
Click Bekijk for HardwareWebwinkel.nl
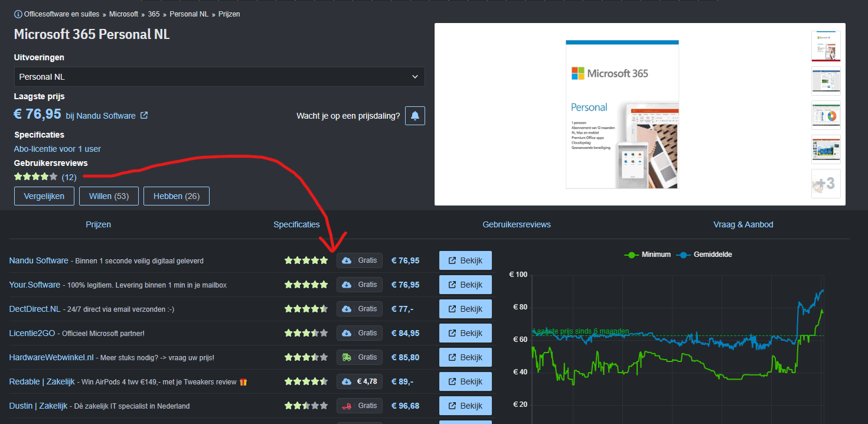(465, 357)
